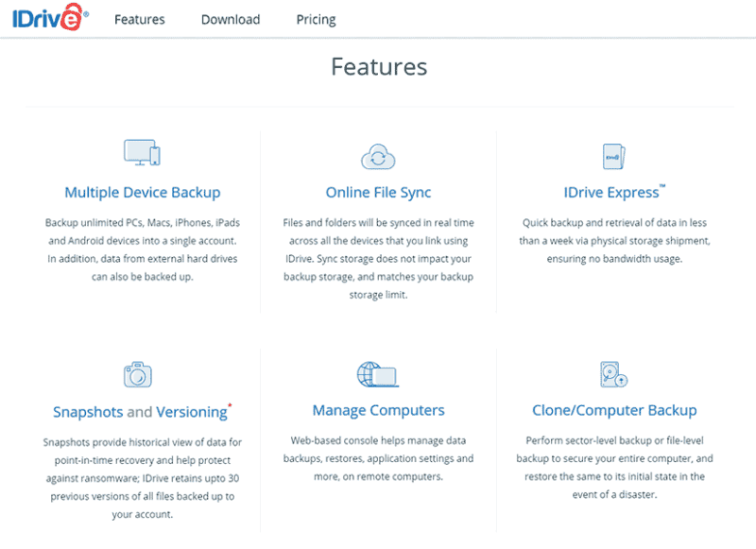
Task: Select the Download menu item
Action: (230, 18)
